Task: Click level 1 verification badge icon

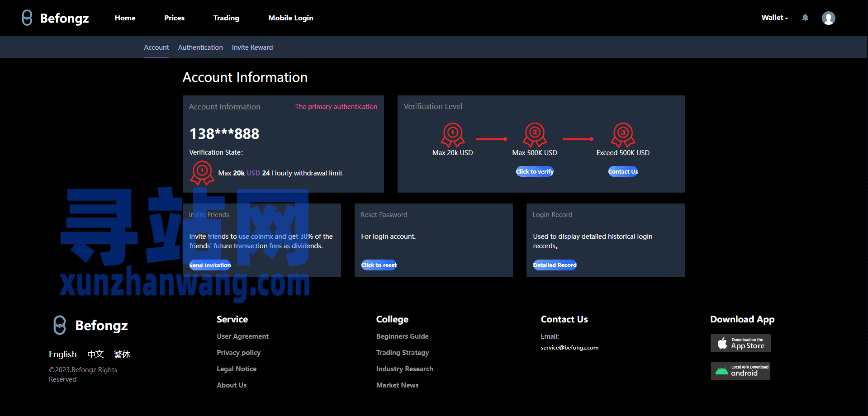Action: point(452,135)
